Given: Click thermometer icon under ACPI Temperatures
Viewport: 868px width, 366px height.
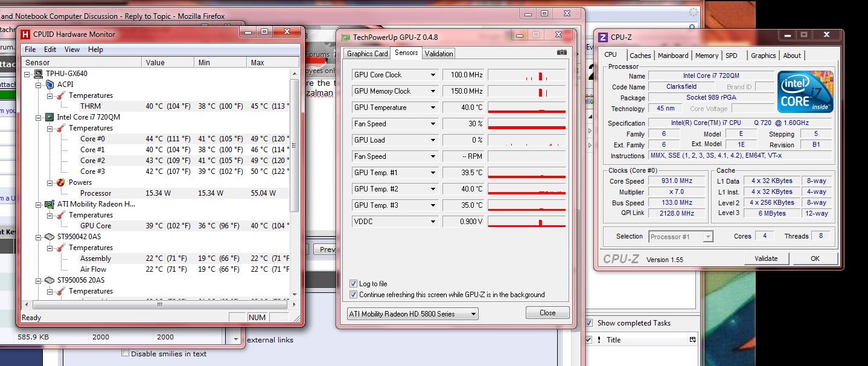Looking at the screenshot, I should pyautogui.click(x=60, y=95).
